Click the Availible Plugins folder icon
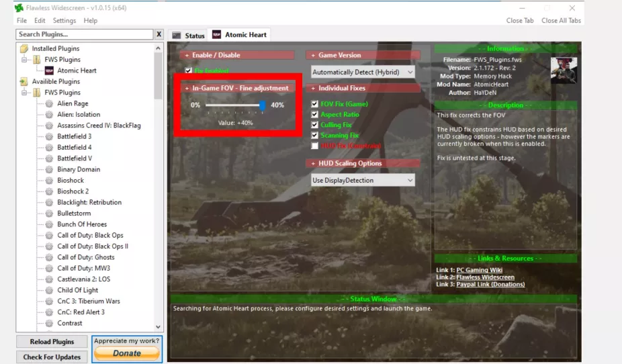The image size is (622, 364). pos(24,81)
